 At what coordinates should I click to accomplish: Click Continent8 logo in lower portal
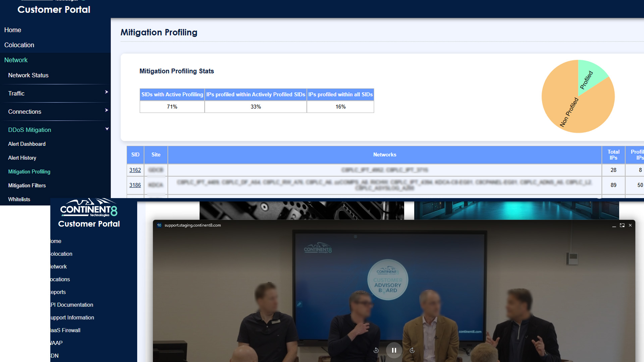(x=89, y=208)
